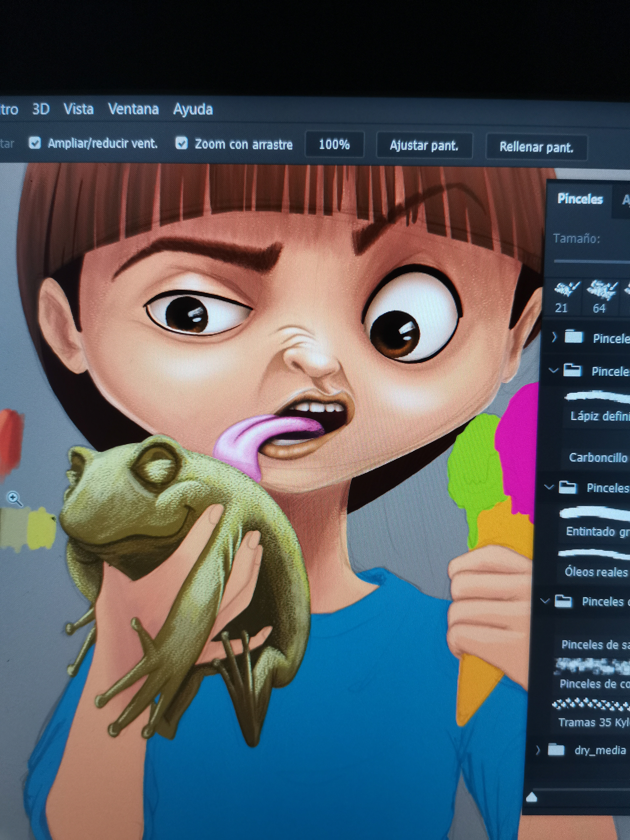Expand the dry_media brush folder chevron
The image size is (630, 840).
(538, 749)
